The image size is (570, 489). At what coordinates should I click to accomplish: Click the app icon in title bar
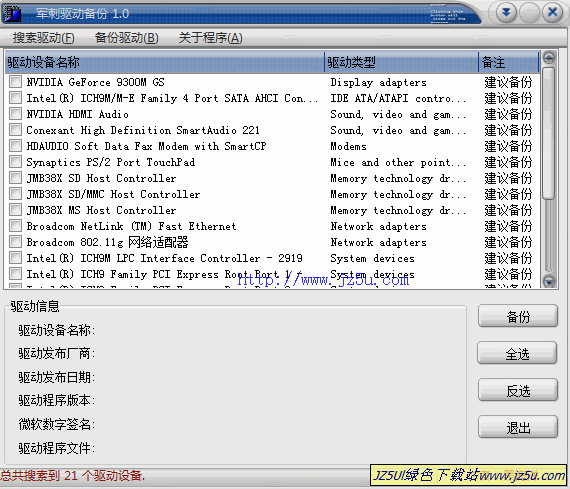coord(12,14)
